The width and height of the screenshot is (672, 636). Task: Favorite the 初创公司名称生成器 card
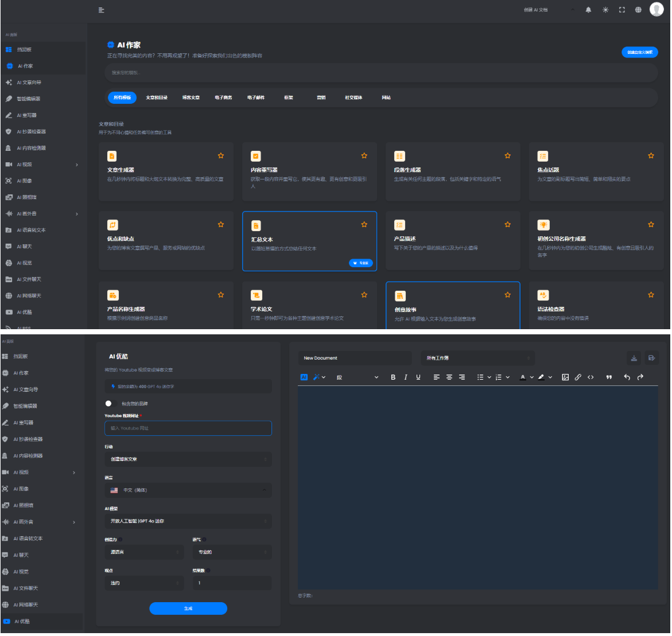point(651,225)
